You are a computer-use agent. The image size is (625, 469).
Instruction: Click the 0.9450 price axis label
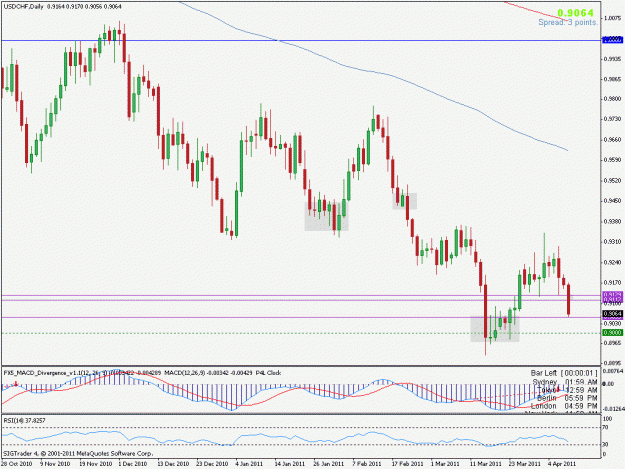[613, 201]
